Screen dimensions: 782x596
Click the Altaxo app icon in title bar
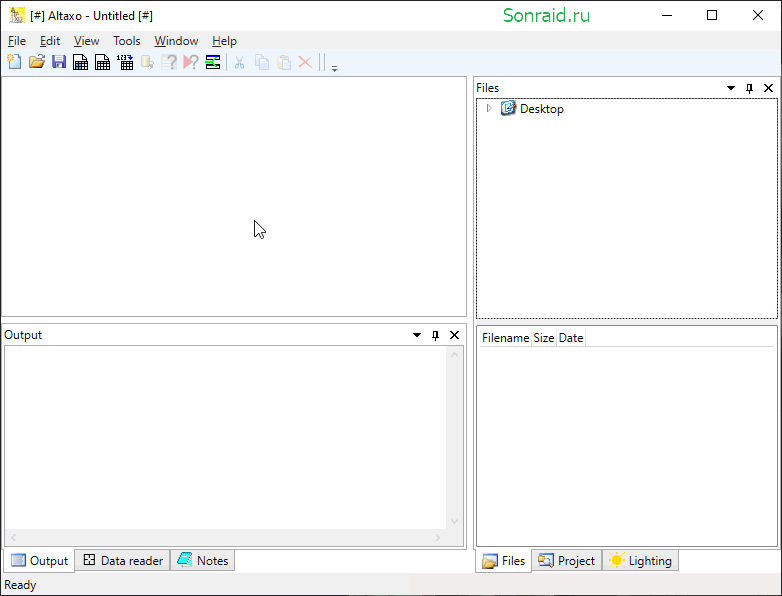16,15
